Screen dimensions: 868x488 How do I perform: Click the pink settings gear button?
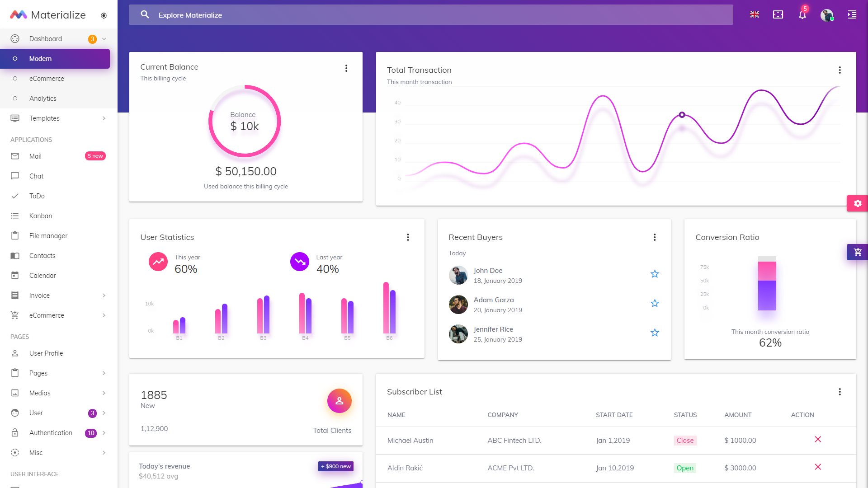tap(857, 203)
